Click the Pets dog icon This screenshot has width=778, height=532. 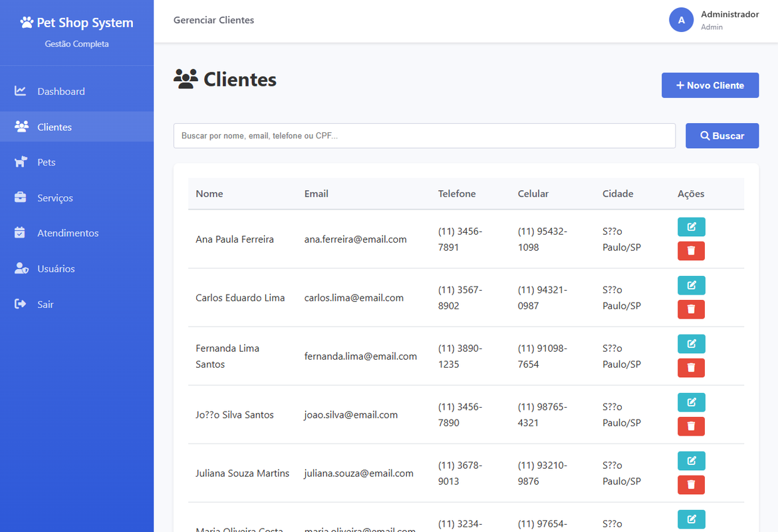click(21, 162)
